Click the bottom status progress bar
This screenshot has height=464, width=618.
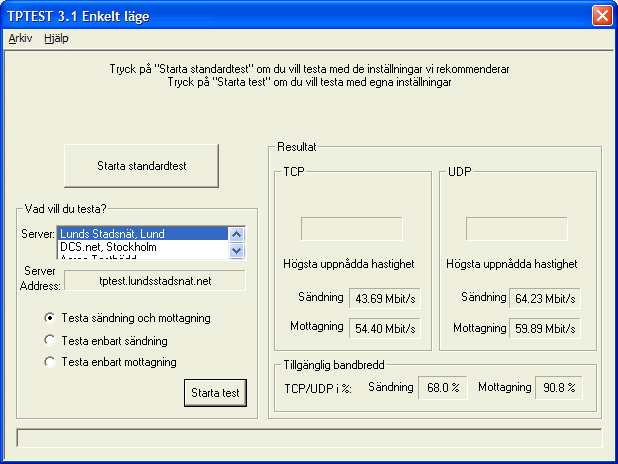click(309, 438)
